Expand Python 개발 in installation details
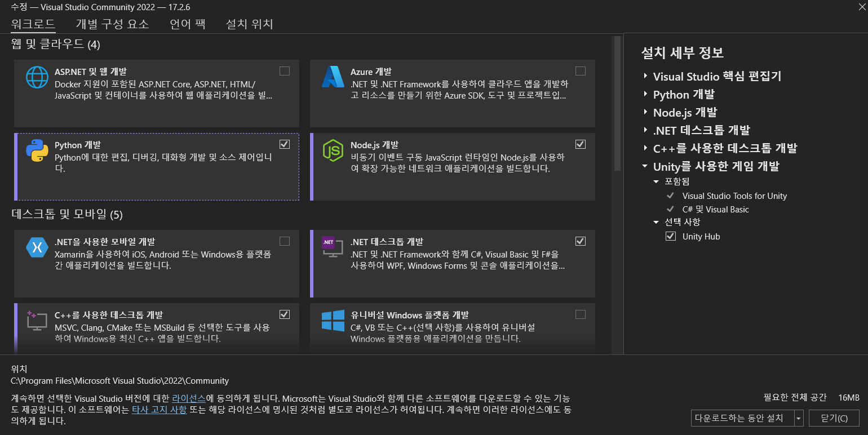The width and height of the screenshot is (868, 435). [x=645, y=94]
